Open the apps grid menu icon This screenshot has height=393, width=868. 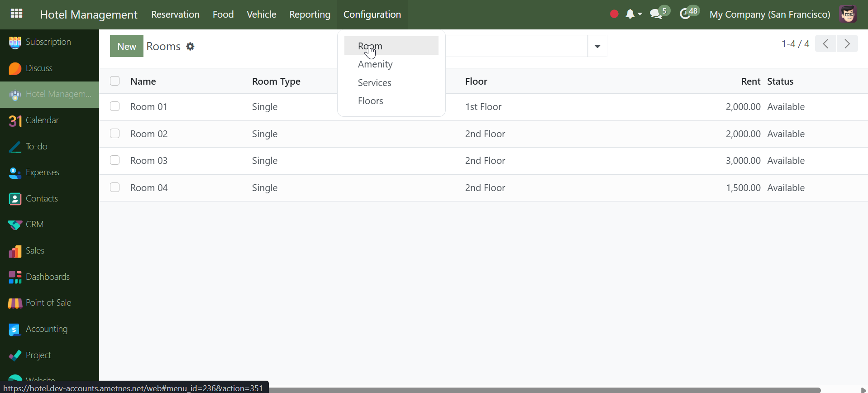coord(16,14)
